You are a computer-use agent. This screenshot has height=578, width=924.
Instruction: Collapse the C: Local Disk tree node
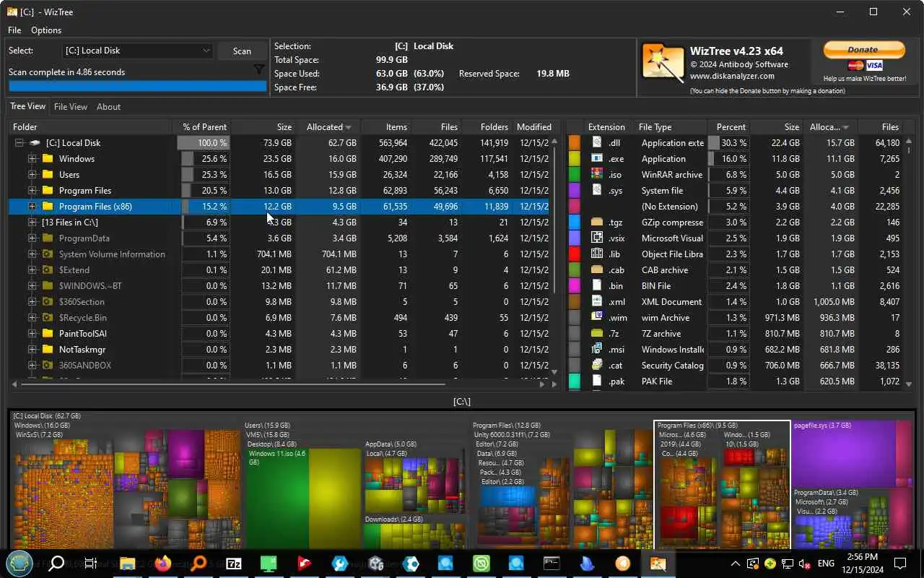tap(19, 143)
